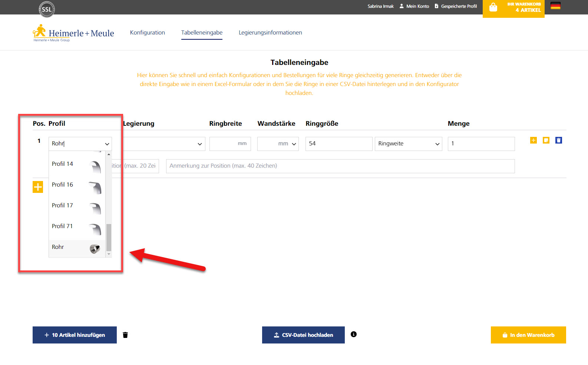588x365 pixels.
Task: Open the shopping cart bag icon
Action: 493,7
